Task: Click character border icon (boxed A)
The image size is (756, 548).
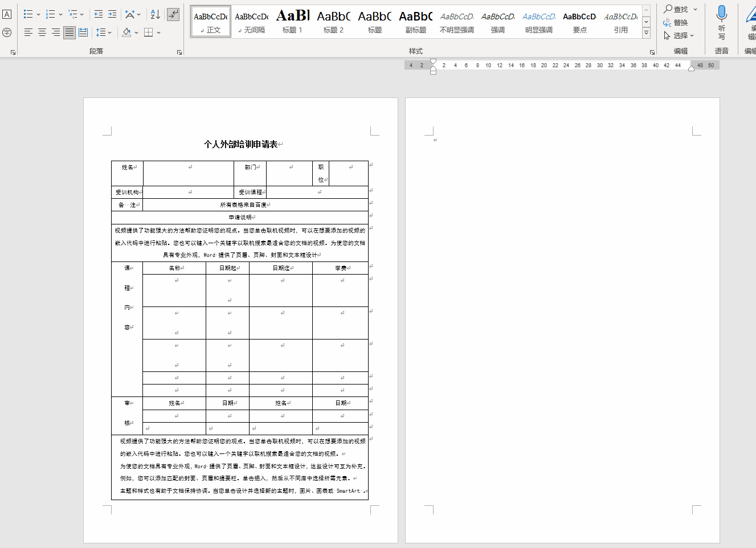Action: (x=7, y=14)
